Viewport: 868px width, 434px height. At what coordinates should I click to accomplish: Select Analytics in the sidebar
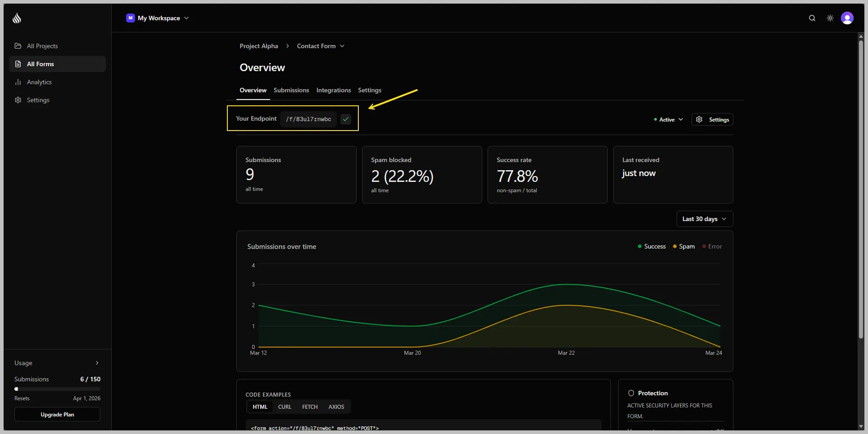point(39,81)
